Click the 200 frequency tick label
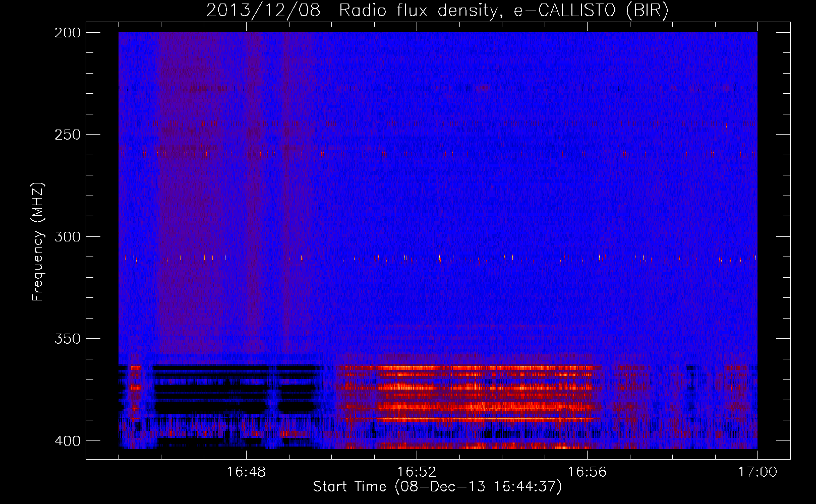The height and width of the screenshot is (504, 816). pyautogui.click(x=67, y=33)
